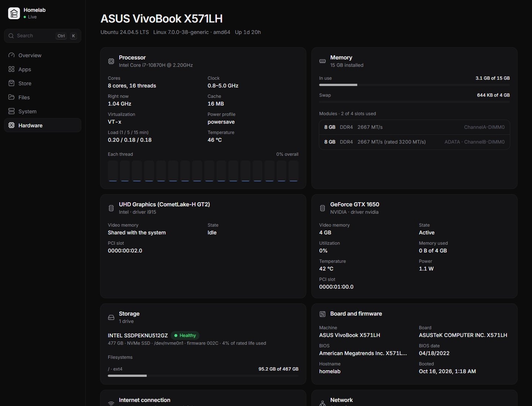
Task: Click the Memory module icon
Action: click(x=323, y=61)
